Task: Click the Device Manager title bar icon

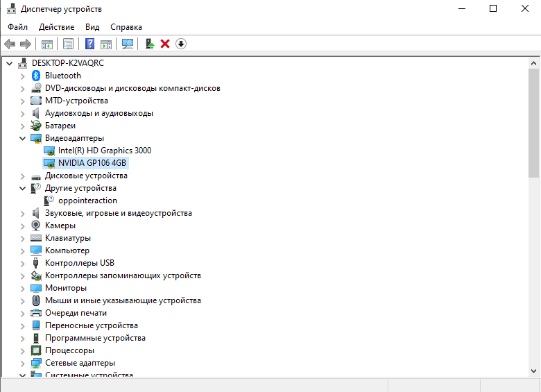Action: click(11, 8)
